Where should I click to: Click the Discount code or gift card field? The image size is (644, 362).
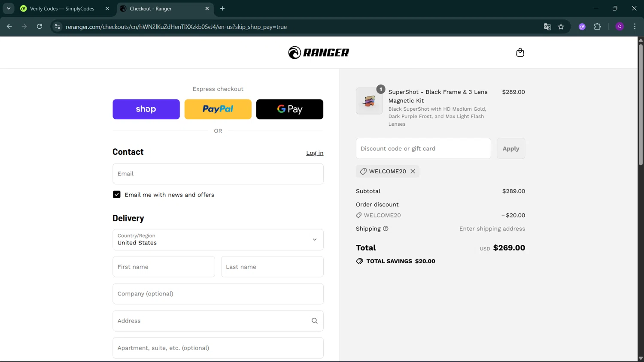tap(423, 148)
